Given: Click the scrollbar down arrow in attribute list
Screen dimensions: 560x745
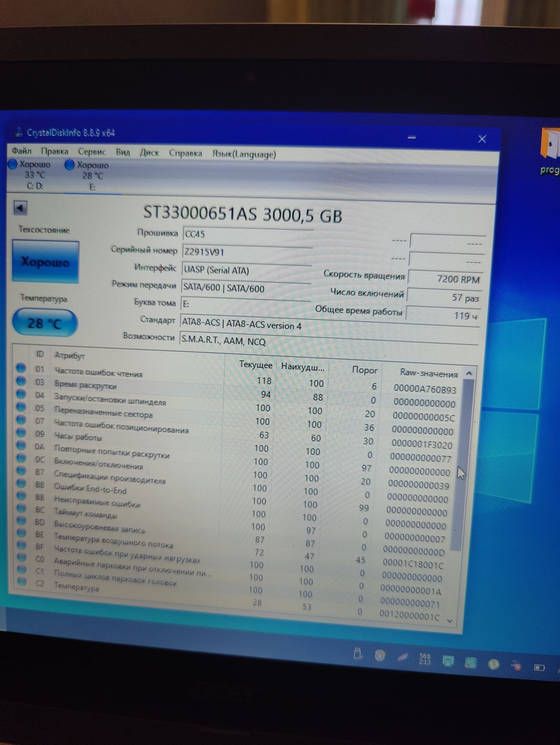Looking at the screenshot, I should click(x=450, y=621).
